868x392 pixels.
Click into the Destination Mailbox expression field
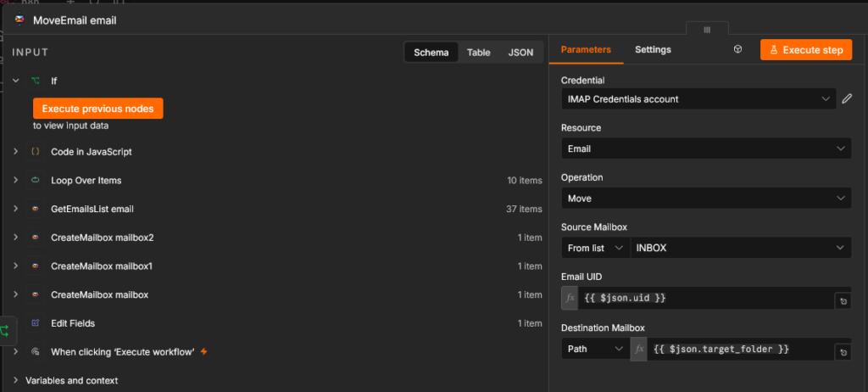[741, 350]
